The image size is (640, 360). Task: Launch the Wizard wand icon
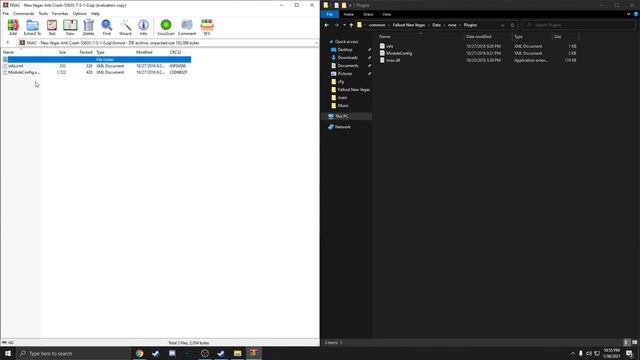[x=125, y=27]
